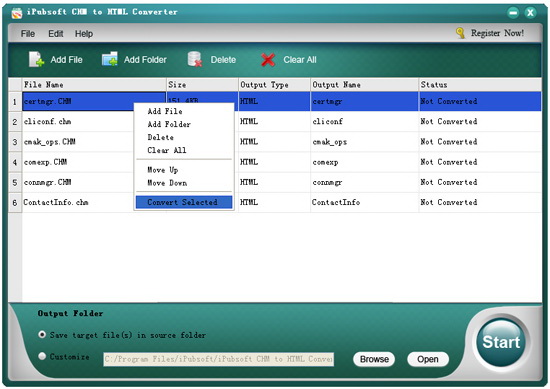Click the Add Folder toolbar icon

pyautogui.click(x=110, y=59)
